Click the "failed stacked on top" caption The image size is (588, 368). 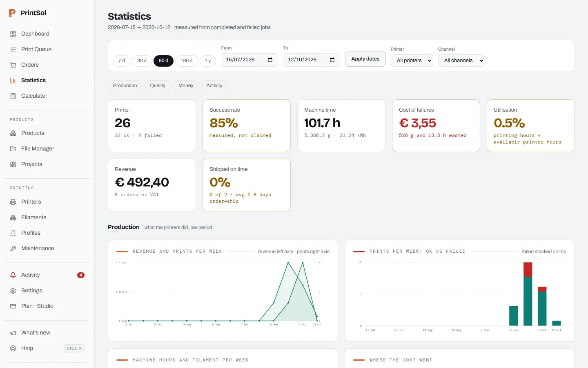tap(544, 251)
